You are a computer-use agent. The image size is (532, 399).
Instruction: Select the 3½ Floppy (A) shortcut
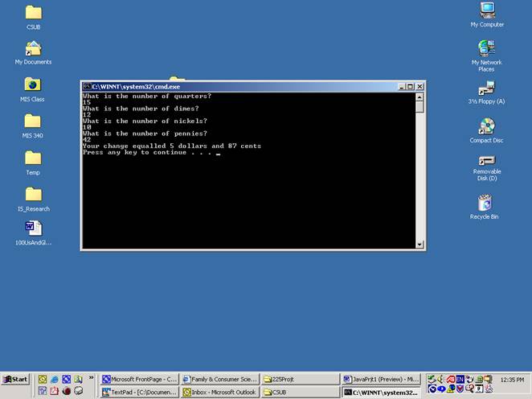[x=486, y=92]
